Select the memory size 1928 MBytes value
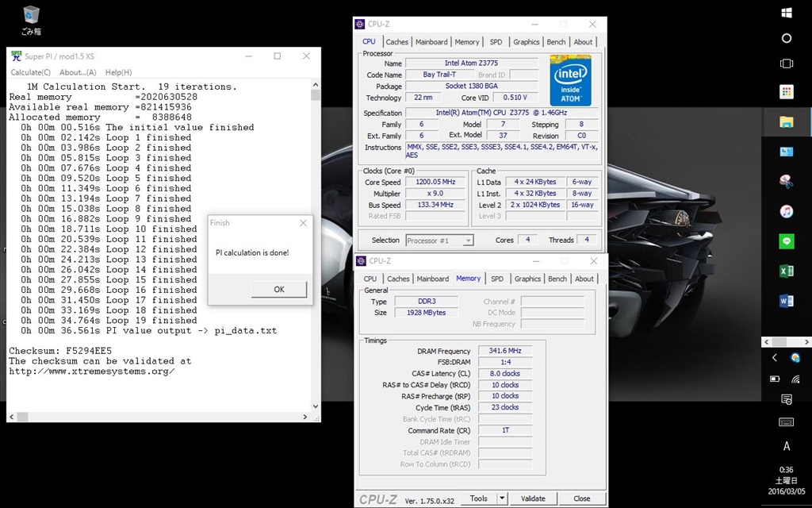 (x=426, y=313)
